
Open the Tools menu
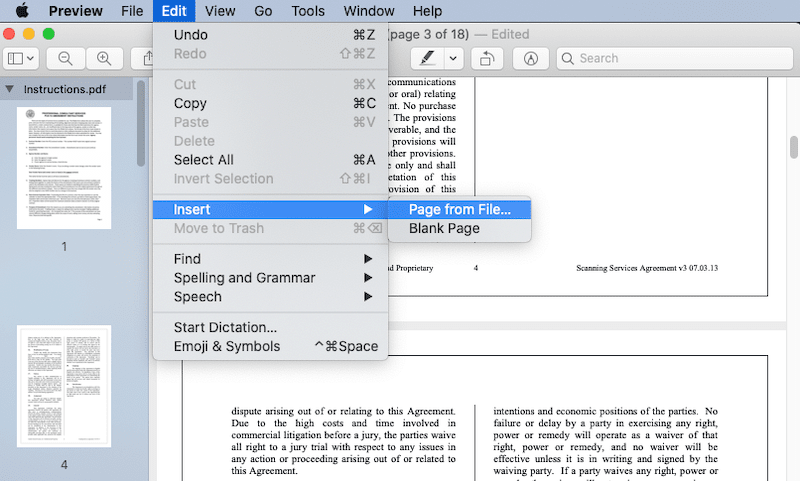(x=308, y=11)
